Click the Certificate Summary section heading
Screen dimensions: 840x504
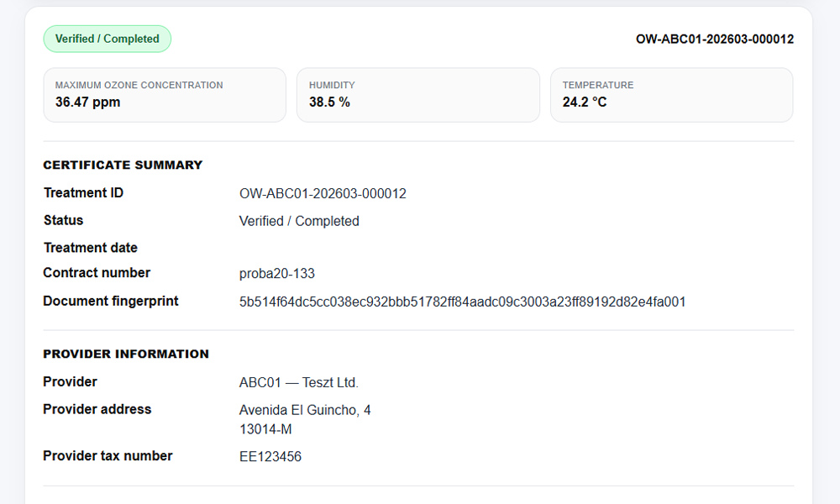pos(123,165)
